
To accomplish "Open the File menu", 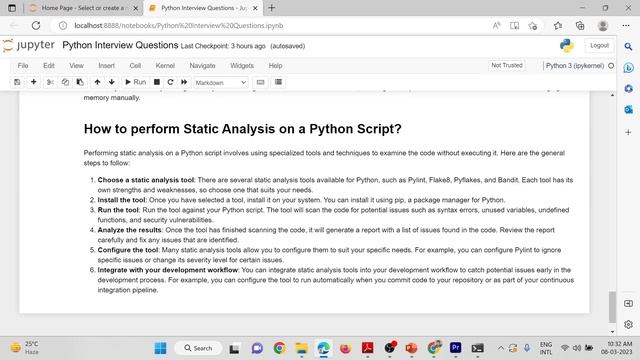I will coord(23,65).
